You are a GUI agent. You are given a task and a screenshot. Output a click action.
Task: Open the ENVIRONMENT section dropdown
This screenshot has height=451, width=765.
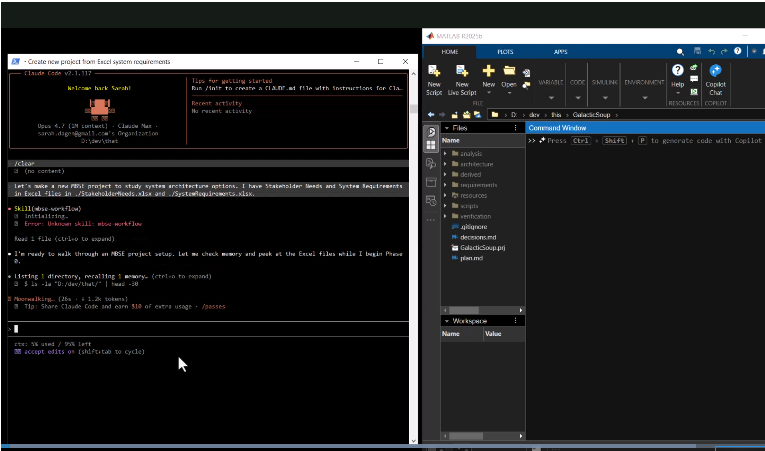(x=644, y=98)
